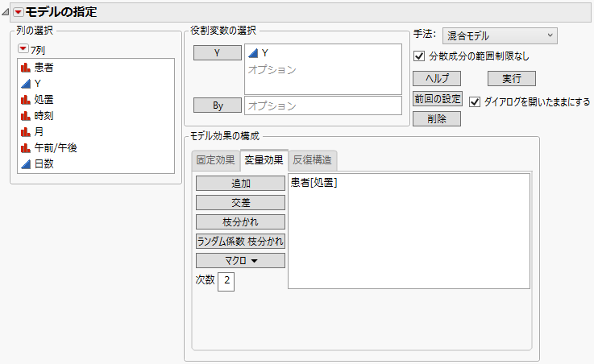Click the nominal icon beside 患者

26,68
